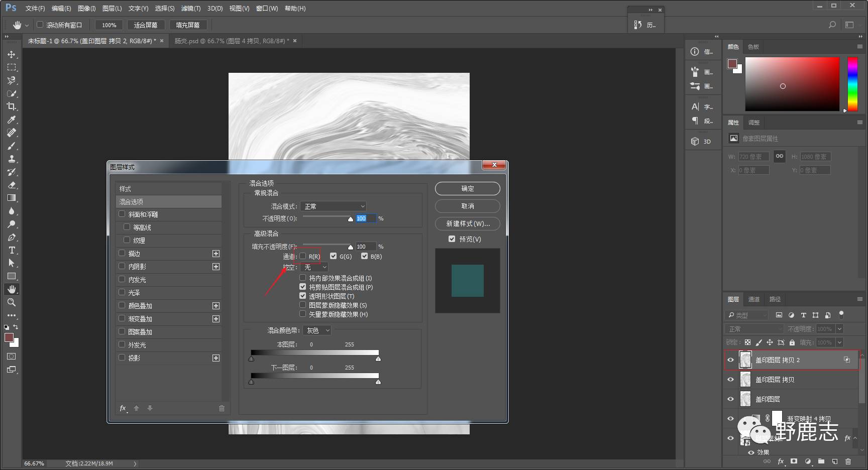
Task: Open the 滤镜(T) menu
Action: point(190,9)
